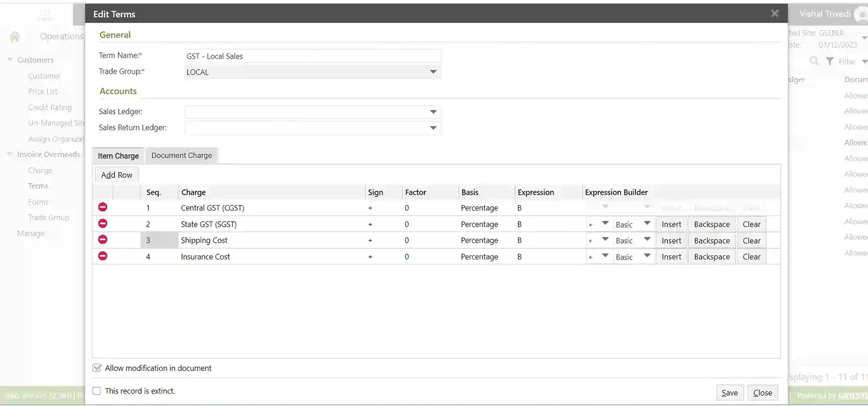
Task: Insert expression for Insurance Cost row
Action: (672, 257)
